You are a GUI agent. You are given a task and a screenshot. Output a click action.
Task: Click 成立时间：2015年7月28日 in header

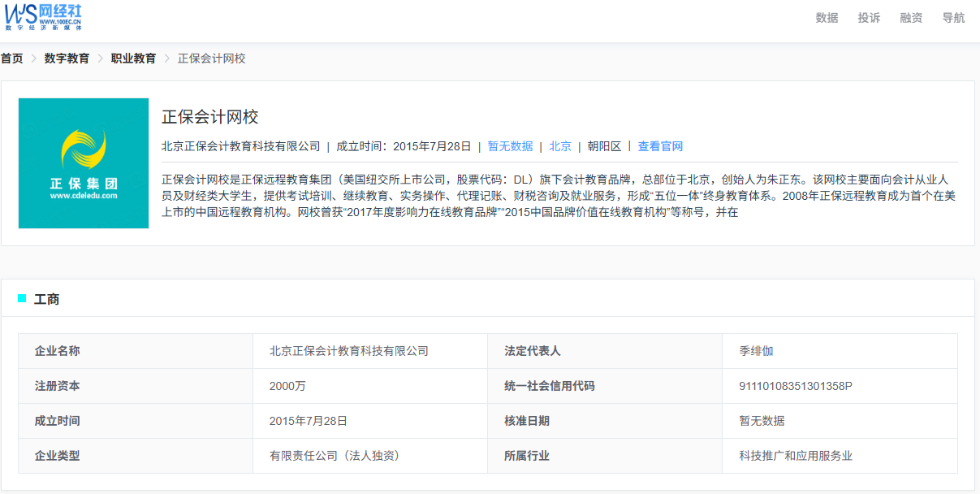(x=404, y=146)
